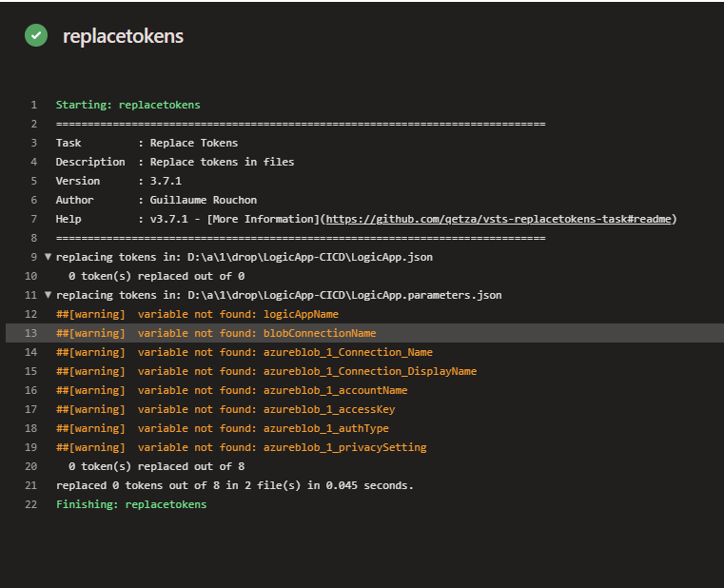
Task: Select the azureblob_1_authType warning line
Action: click(x=222, y=428)
